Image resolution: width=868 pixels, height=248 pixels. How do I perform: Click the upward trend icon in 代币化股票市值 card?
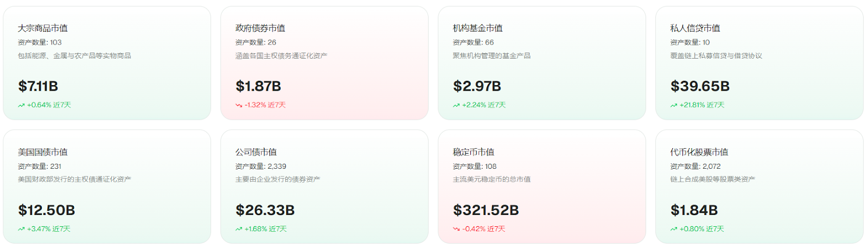[674, 229]
